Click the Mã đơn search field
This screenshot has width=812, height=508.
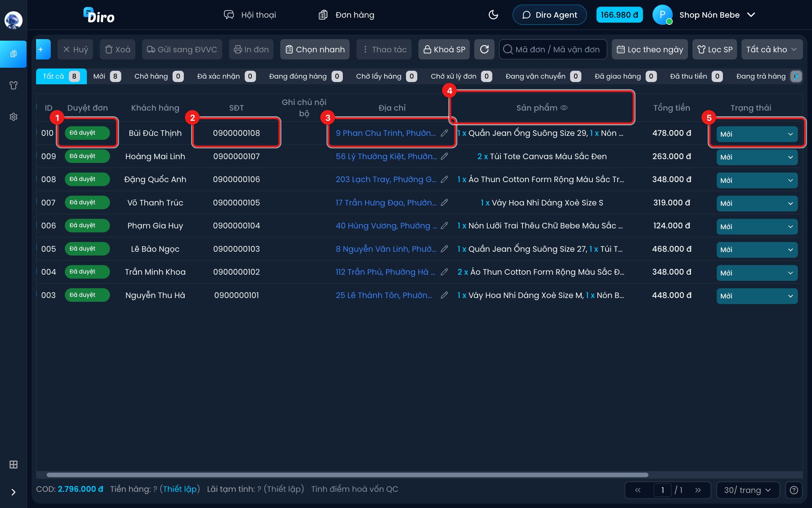553,49
